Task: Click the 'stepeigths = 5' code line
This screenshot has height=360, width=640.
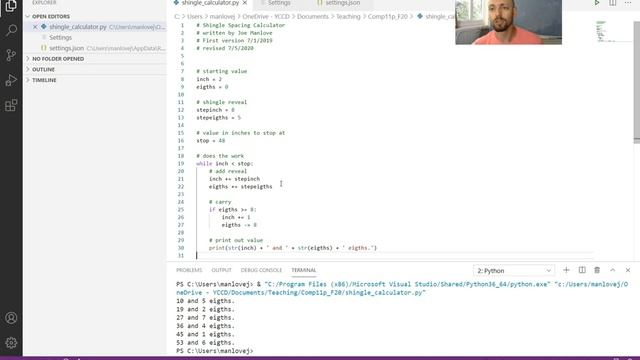Action: pos(218,118)
